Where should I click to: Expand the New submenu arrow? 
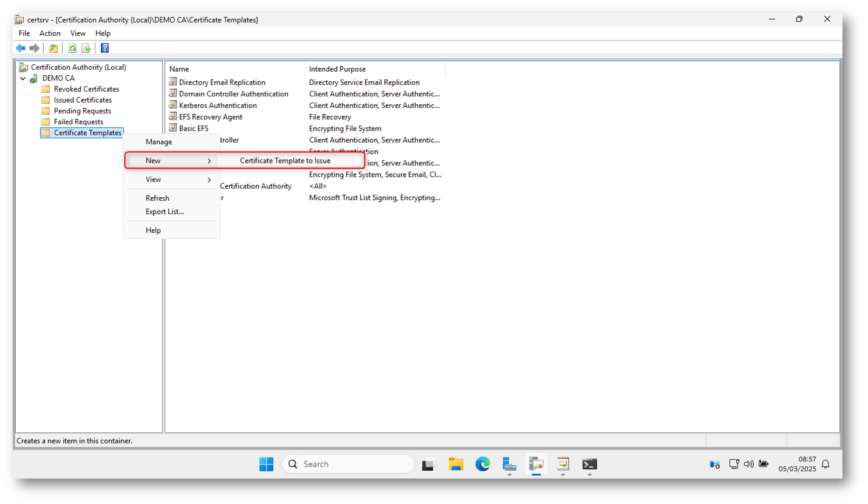click(209, 161)
